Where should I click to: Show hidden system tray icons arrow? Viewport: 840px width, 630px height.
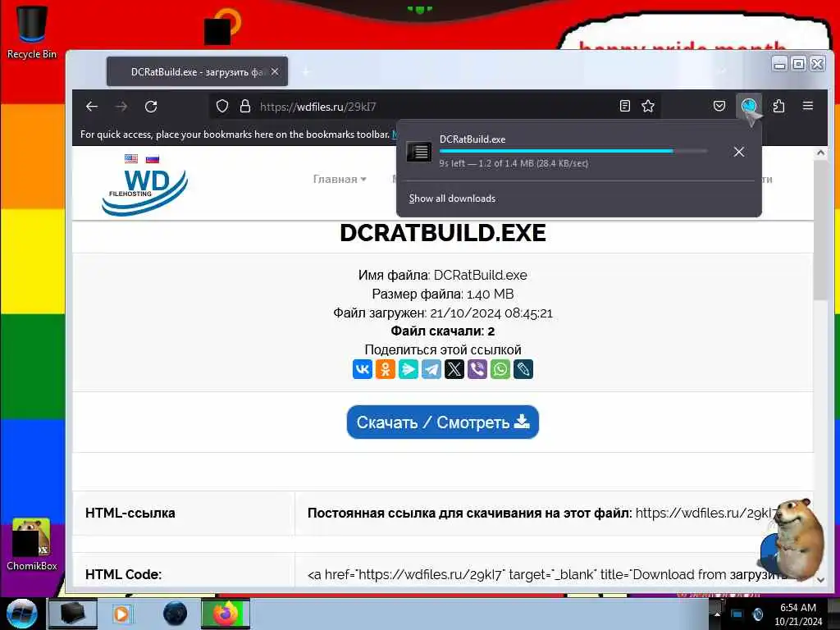pyautogui.click(x=717, y=614)
